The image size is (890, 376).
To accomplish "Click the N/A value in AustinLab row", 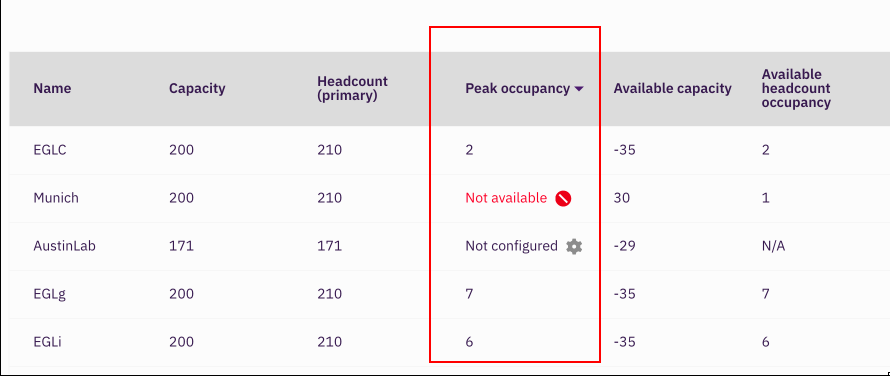I will 773,247.
